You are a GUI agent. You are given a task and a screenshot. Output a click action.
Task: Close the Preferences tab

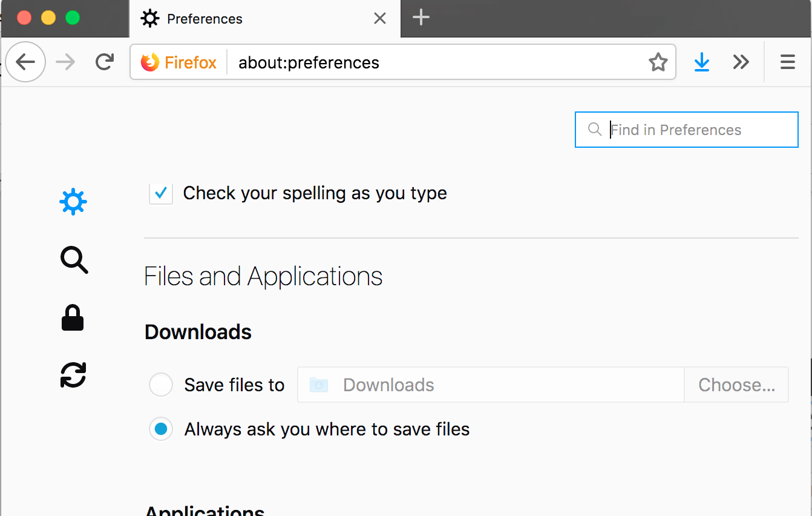coord(380,19)
